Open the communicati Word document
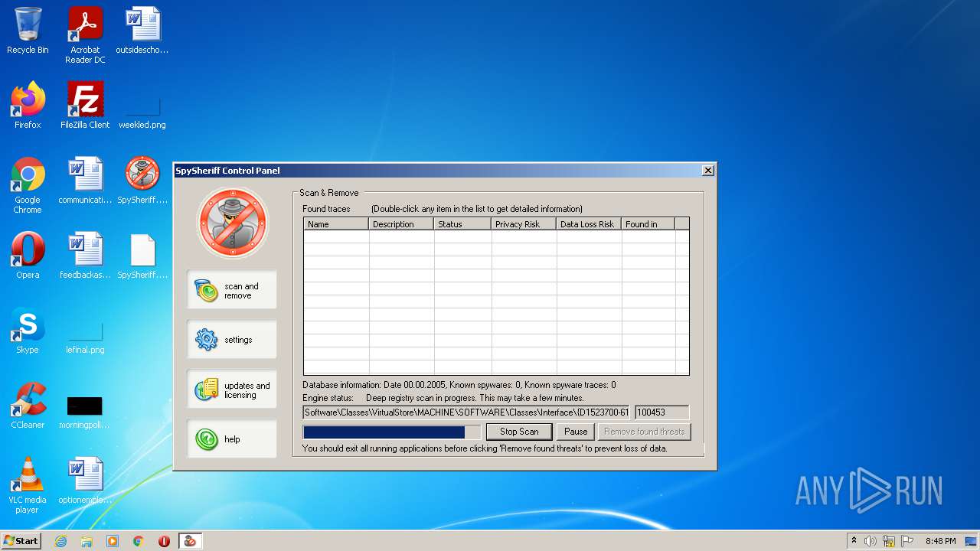The width and height of the screenshot is (980, 551). click(85, 181)
